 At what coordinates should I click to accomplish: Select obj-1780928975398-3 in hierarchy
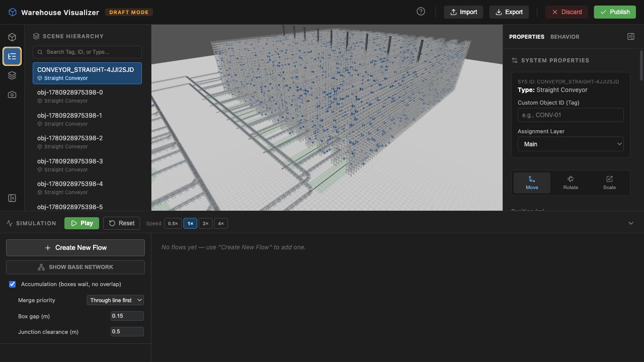click(87, 165)
